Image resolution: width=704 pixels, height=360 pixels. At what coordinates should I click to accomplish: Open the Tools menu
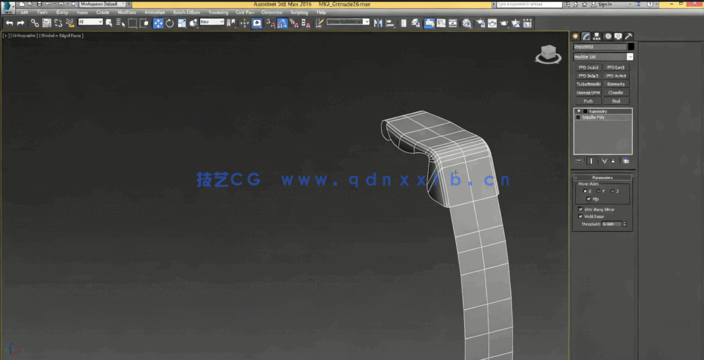pos(42,12)
